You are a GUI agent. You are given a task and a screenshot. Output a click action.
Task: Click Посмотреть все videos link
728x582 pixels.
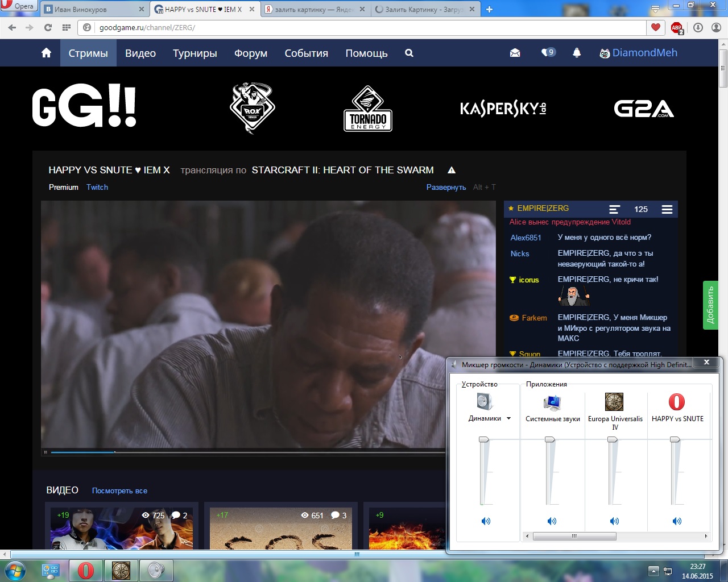click(119, 490)
